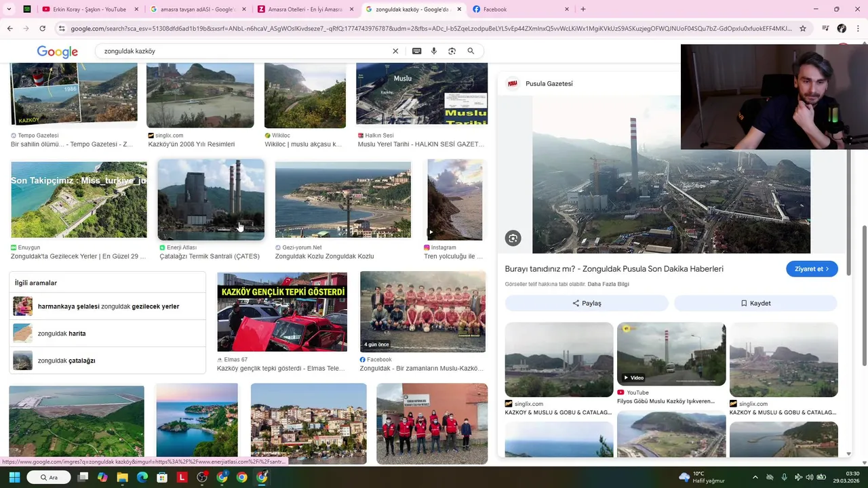Close the Facebook tab
868x488 pixels.
coord(567,9)
